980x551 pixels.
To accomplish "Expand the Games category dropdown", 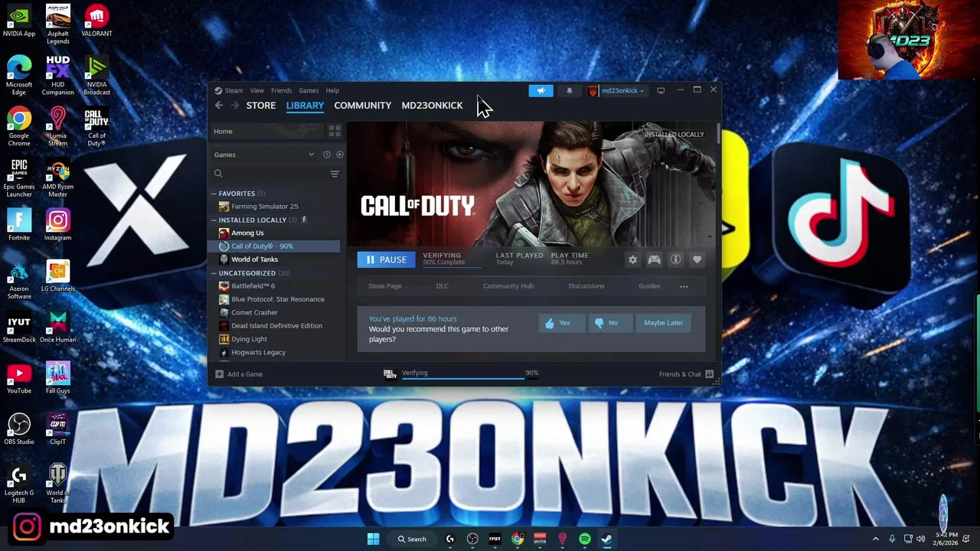I will click(x=264, y=155).
